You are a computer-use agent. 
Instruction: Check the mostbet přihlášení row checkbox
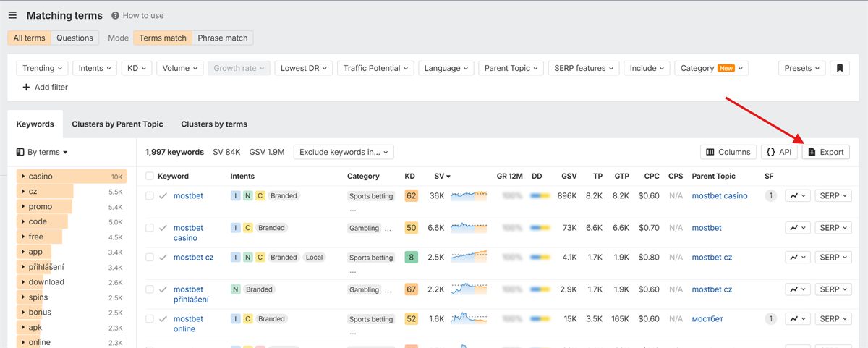(x=149, y=289)
